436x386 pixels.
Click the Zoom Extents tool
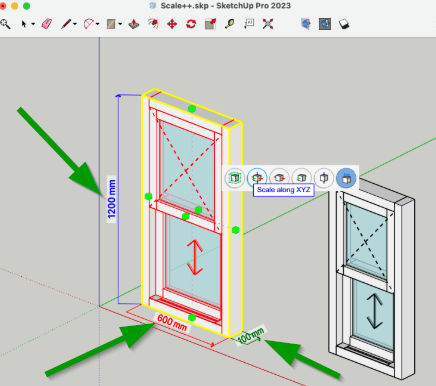tap(268, 24)
